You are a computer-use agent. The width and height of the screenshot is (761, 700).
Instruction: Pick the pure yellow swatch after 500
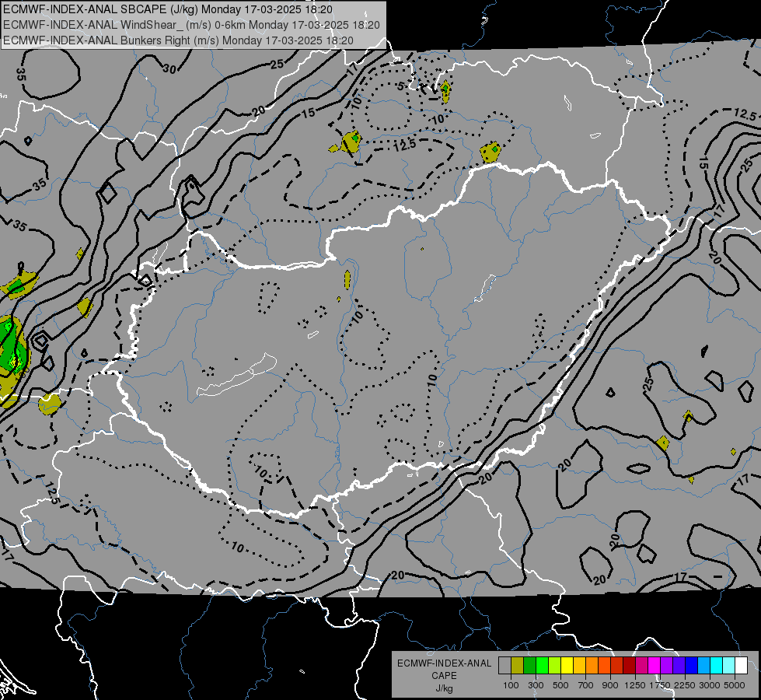[x=567, y=666]
